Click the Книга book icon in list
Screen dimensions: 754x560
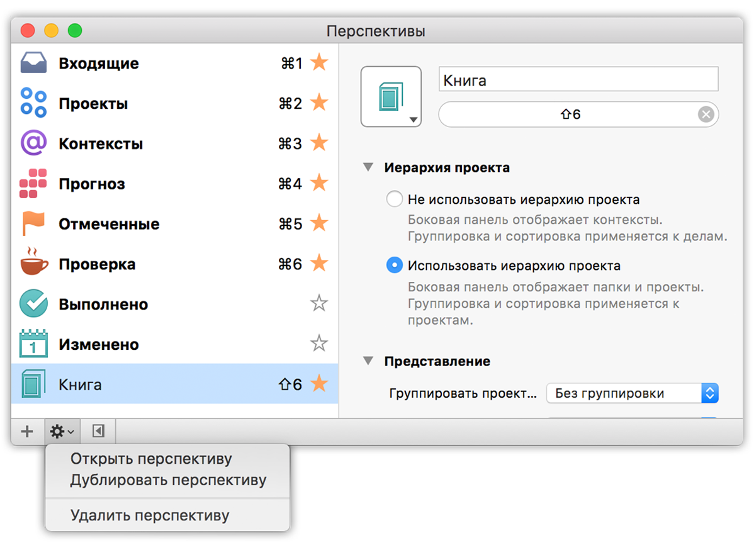tap(33, 384)
